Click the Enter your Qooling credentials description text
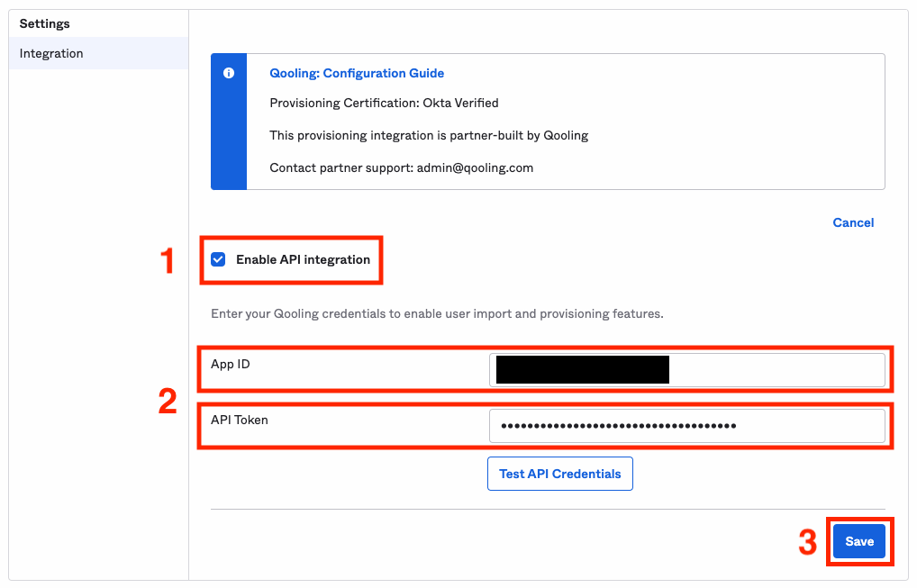The width and height of the screenshot is (917, 588). coord(438,314)
